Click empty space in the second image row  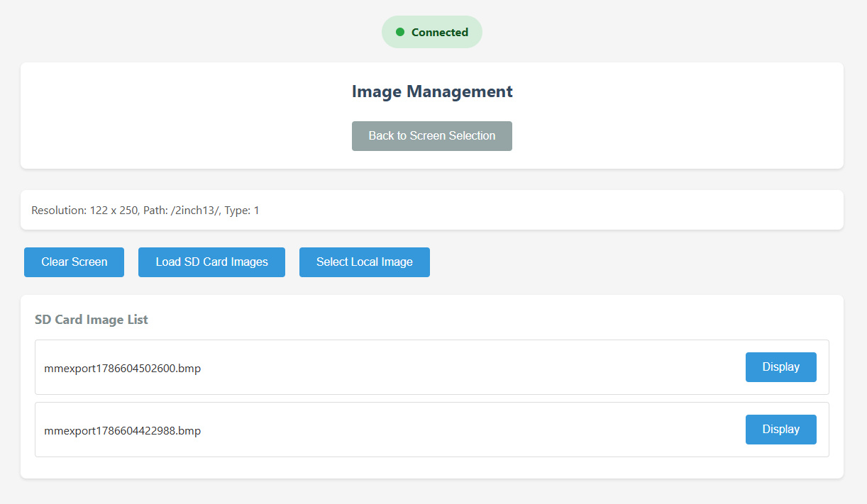(468, 430)
